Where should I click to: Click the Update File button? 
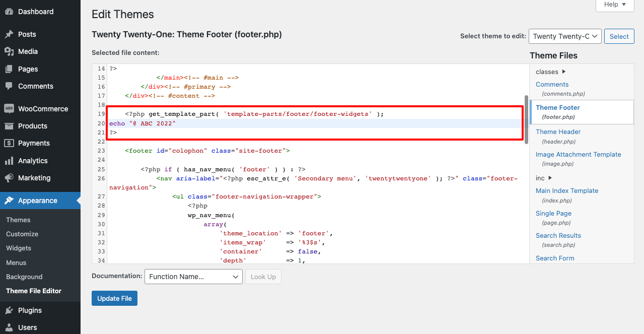114,298
